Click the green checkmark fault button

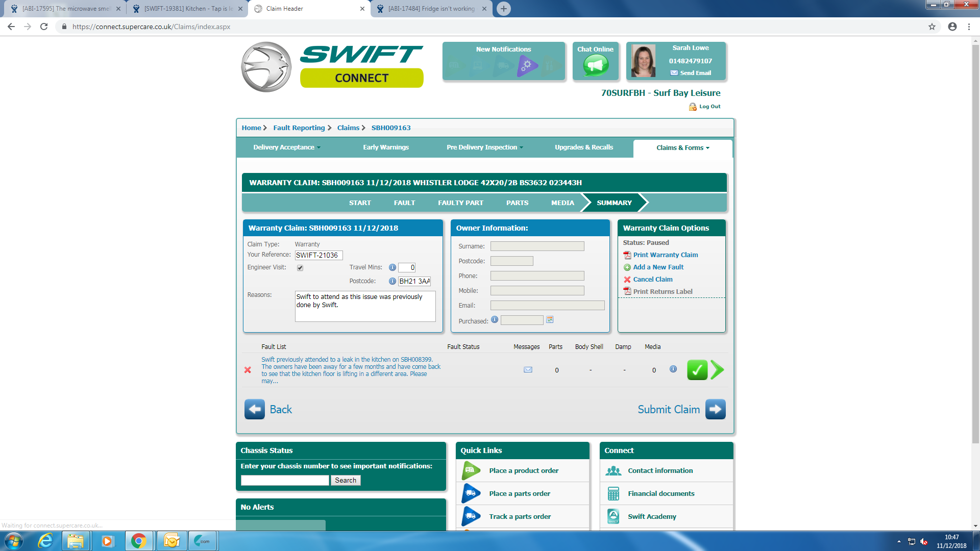pyautogui.click(x=697, y=370)
